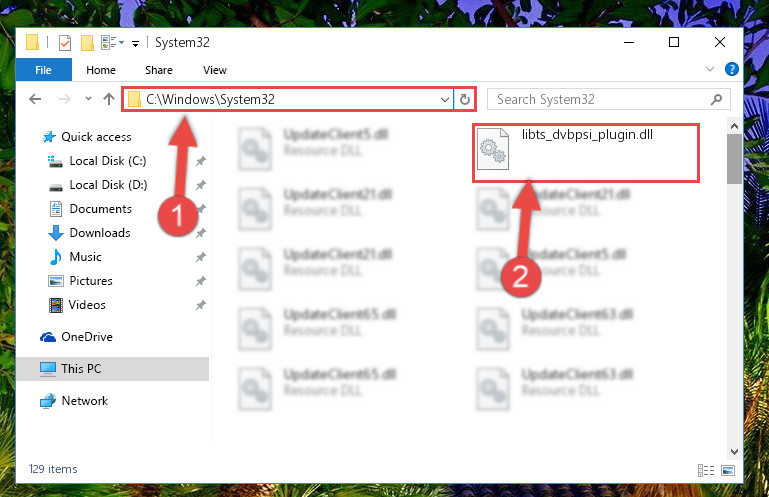Open the Help question mark icon
Image resolution: width=769 pixels, height=497 pixels.
point(731,69)
